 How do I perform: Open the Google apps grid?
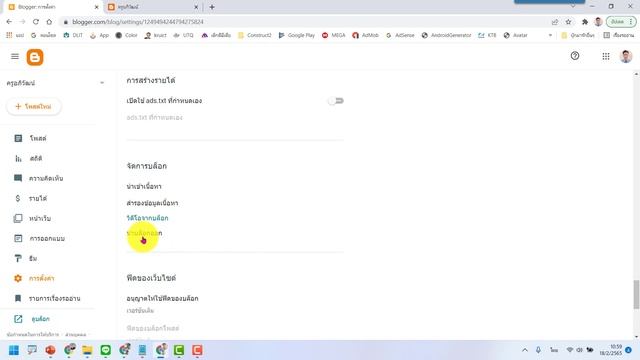606,56
